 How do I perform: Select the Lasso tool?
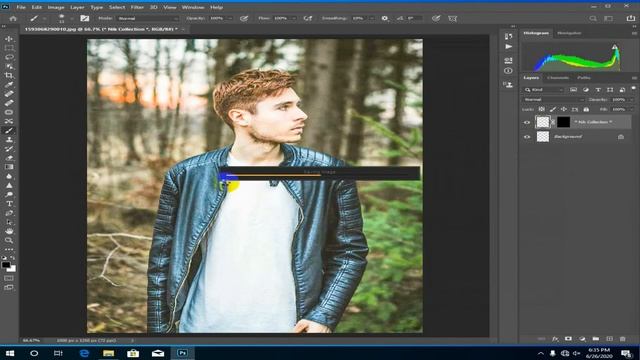pyautogui.click(x=9, y=57)
